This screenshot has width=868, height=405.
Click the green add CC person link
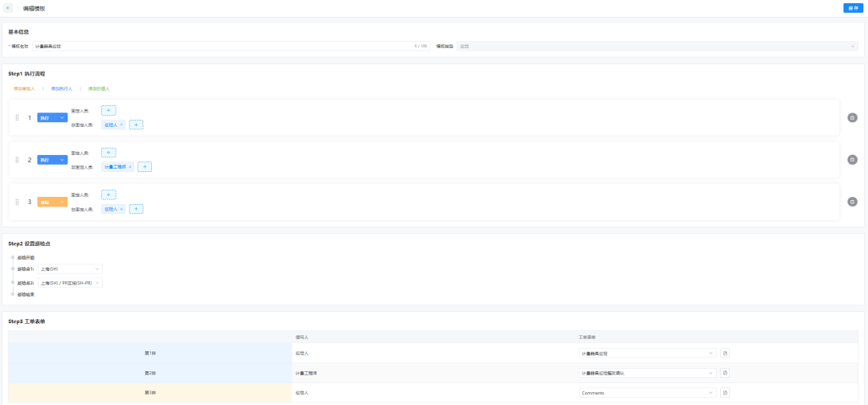[99, 88]
